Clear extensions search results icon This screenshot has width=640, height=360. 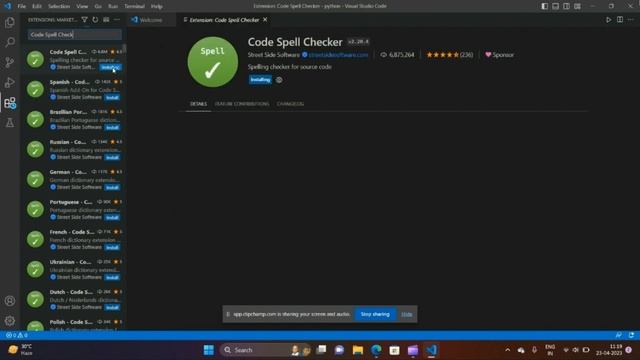click(106, 20)
